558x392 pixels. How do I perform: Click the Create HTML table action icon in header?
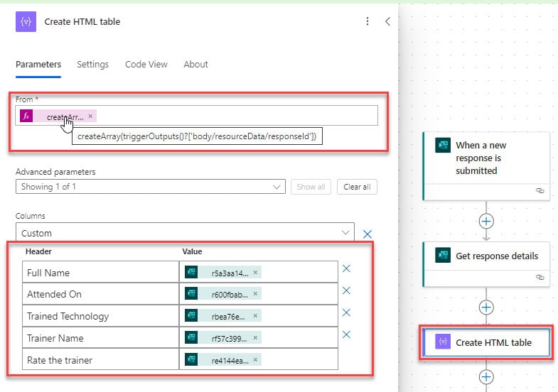pos(26,22)
